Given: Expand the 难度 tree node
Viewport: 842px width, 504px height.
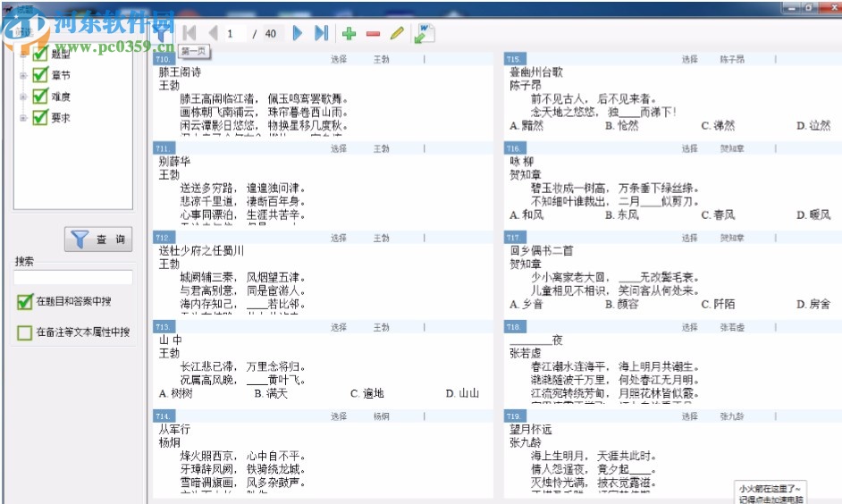Looking at the screenshot, I should coord(23,97).
